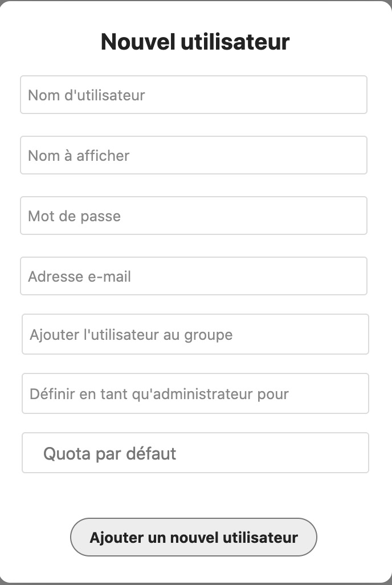Viewport: 392px width, 585px height.
Task: Pick groups the user will administer
Action: (195, 393)
